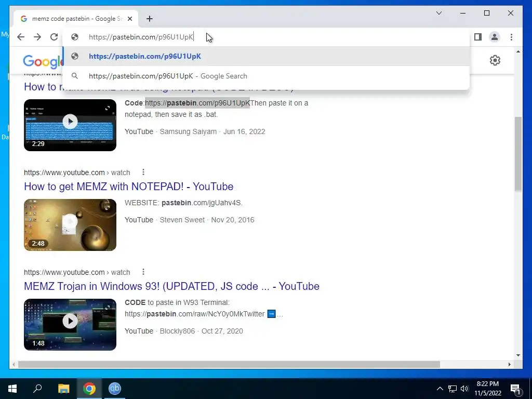Open File Explorer from the taskbar
Viewport: 532px width, 399px height.
(x=63, y=389)
